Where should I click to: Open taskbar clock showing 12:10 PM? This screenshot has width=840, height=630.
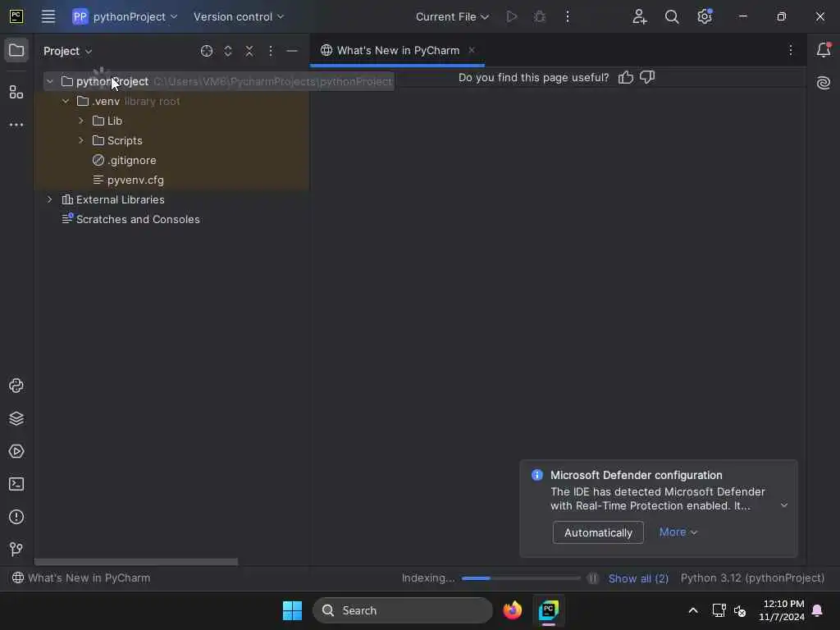(782, 610)
